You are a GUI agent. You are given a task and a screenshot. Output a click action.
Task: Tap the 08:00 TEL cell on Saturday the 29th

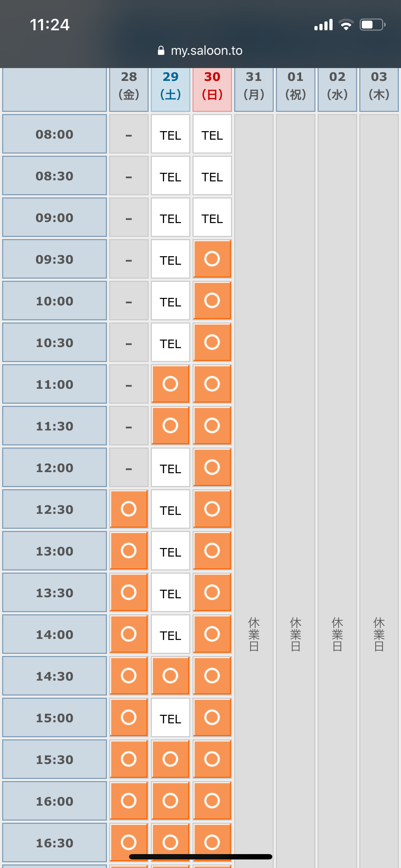point(170,134)
